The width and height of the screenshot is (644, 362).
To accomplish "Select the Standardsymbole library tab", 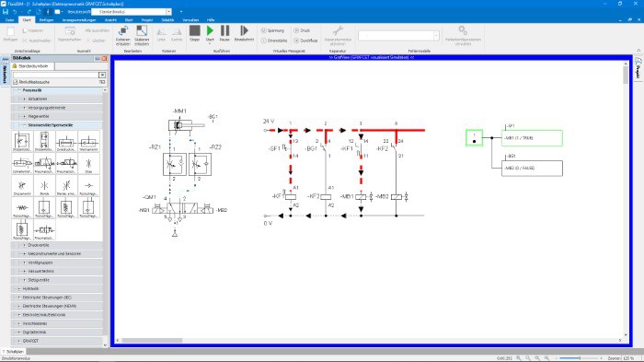I will pos(33,66).
